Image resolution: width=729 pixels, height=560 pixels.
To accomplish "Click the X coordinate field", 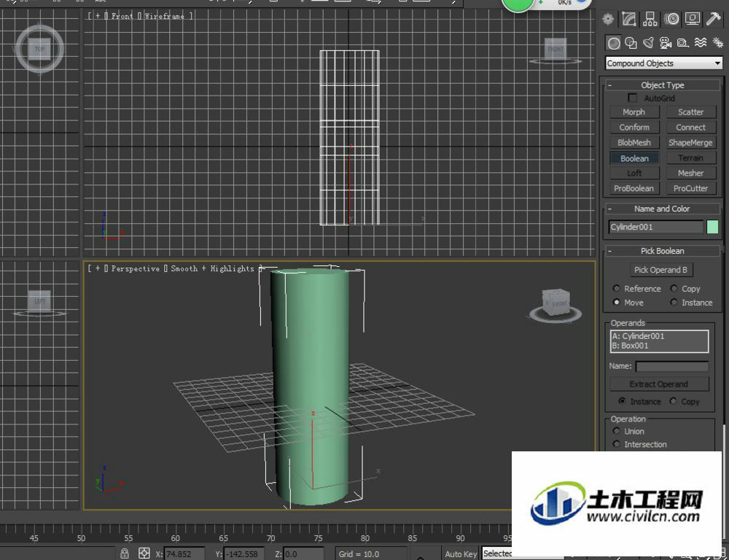I will click(184, 553).
